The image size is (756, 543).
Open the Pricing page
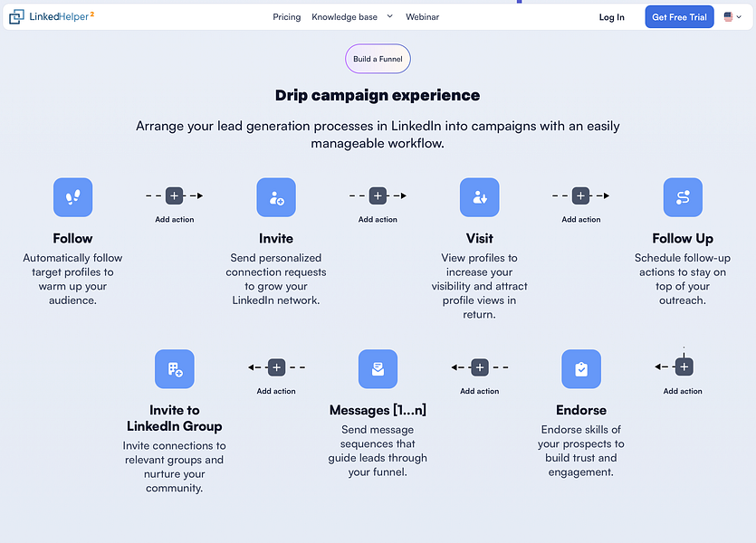(x=286, y=17)
